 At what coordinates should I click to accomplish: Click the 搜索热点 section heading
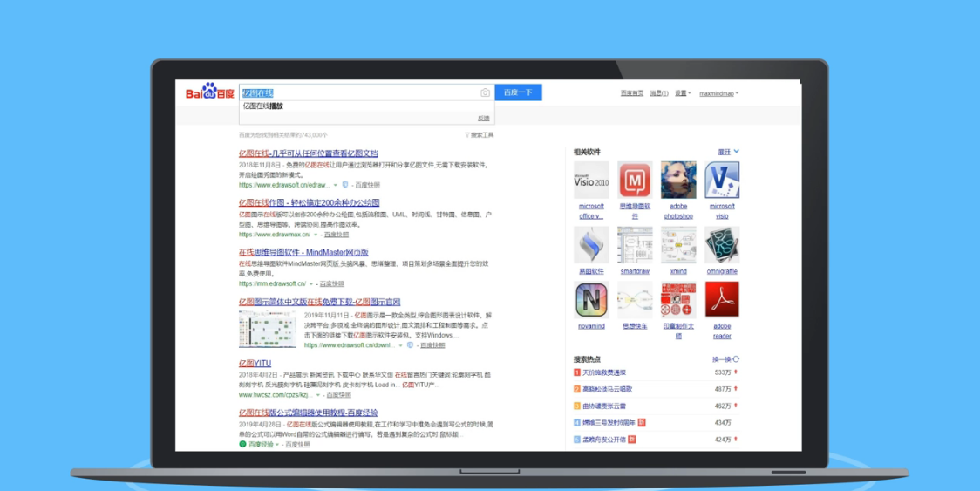pos(587,359)
